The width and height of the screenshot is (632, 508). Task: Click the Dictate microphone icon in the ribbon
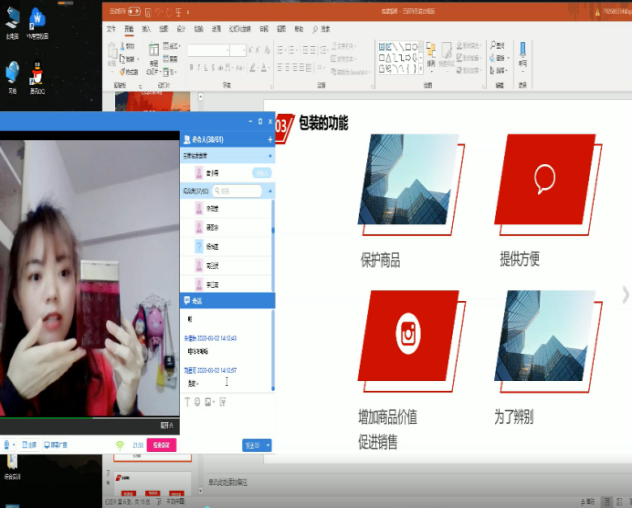[x=523, y=49]
